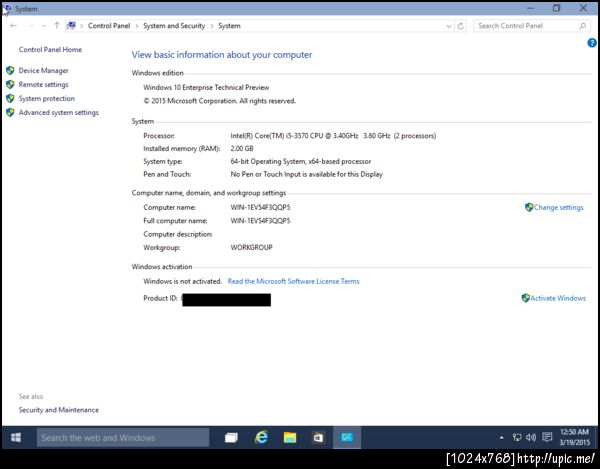This screenshot has width=600, height=469.
Task: Click the Up one level arrow
Action: 57,26
